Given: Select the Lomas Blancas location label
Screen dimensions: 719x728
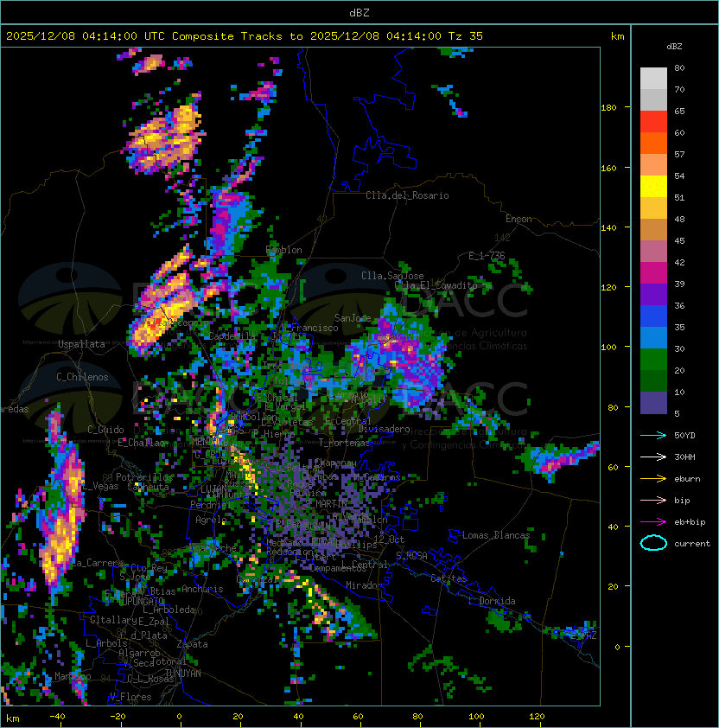Looking at the screenshot, I should (x=496, y=535).
